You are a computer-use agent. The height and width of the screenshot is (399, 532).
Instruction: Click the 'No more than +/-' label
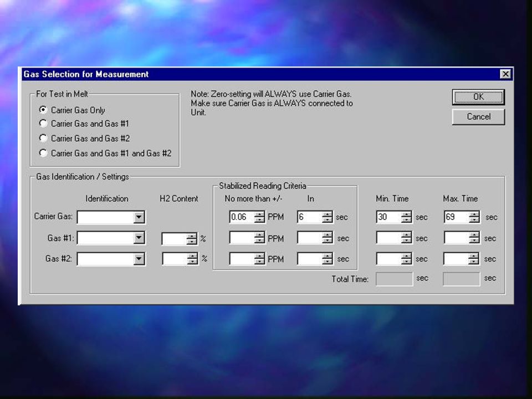point(253,198)
